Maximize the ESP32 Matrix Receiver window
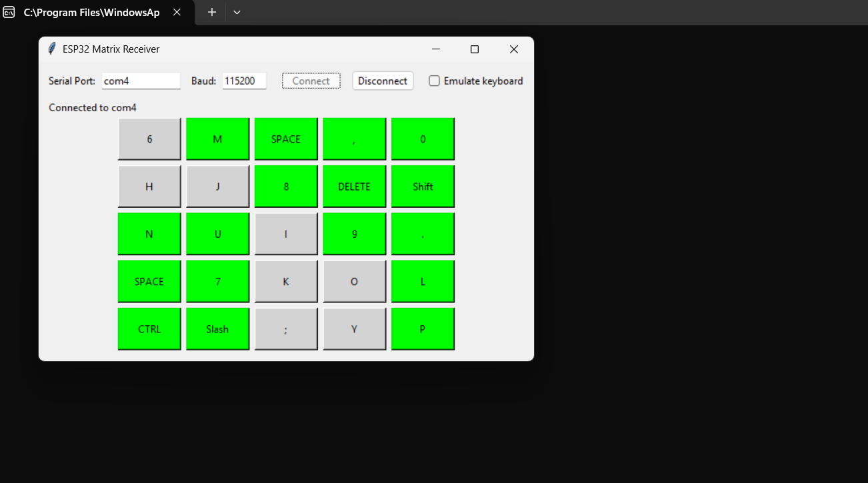This screenshot has width=868, height=483. click(x=475, y=49)
